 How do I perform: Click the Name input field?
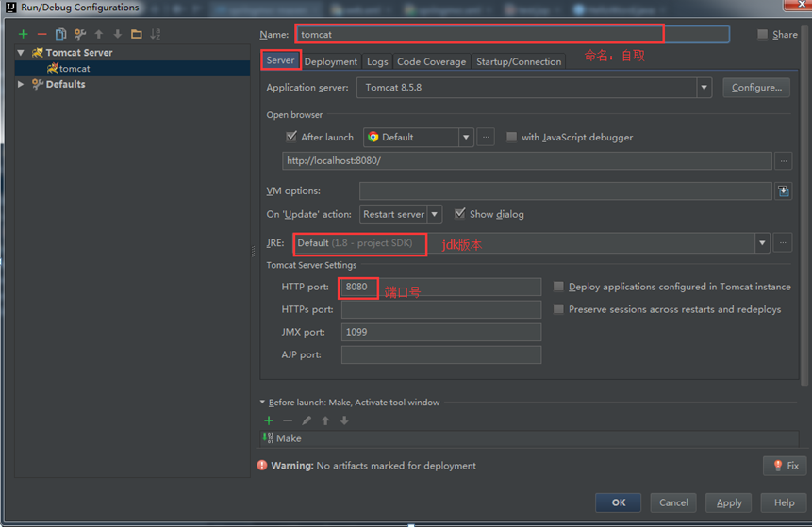[513, 34]
